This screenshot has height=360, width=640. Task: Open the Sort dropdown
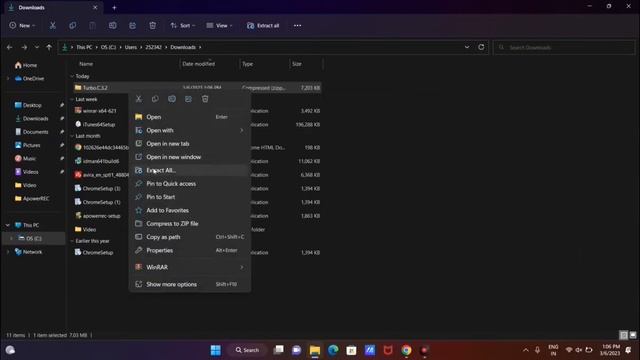(182, 25)
